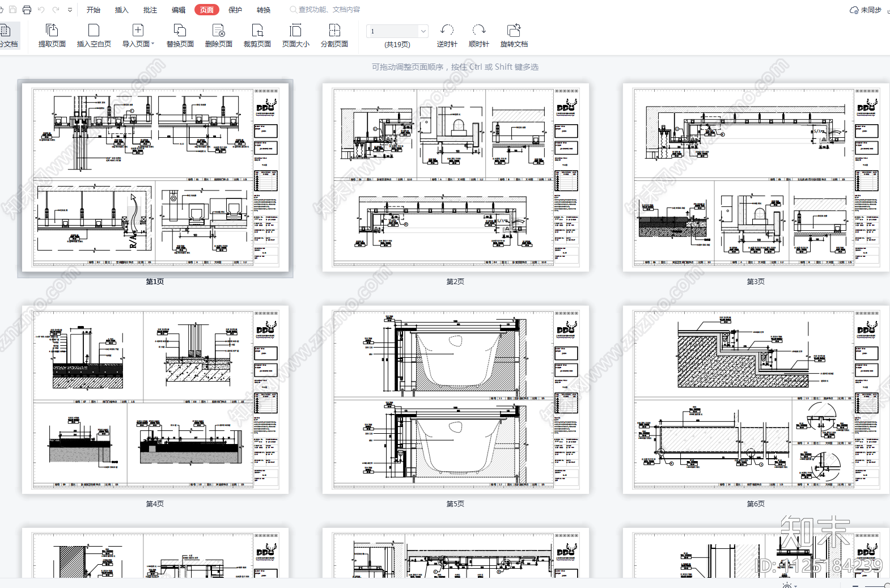890x588 pixels.
Task: Select the 第1页 page thumbnail
Action: point(155,177)
